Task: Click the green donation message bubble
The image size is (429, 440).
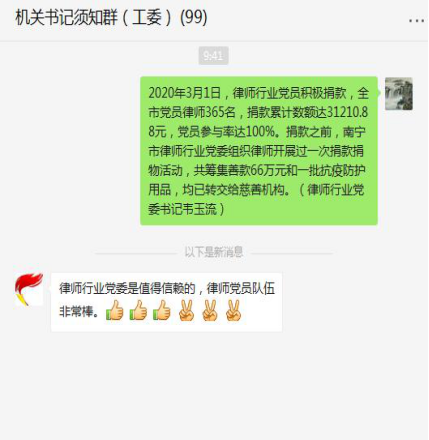Action: [259, 151]
